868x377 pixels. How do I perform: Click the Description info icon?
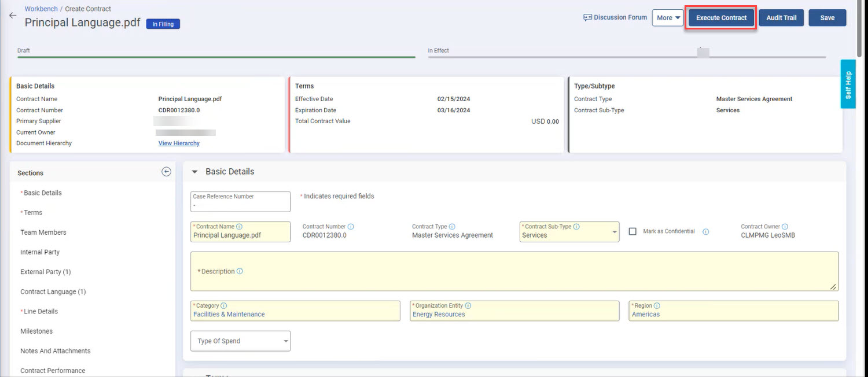[240, 271]
